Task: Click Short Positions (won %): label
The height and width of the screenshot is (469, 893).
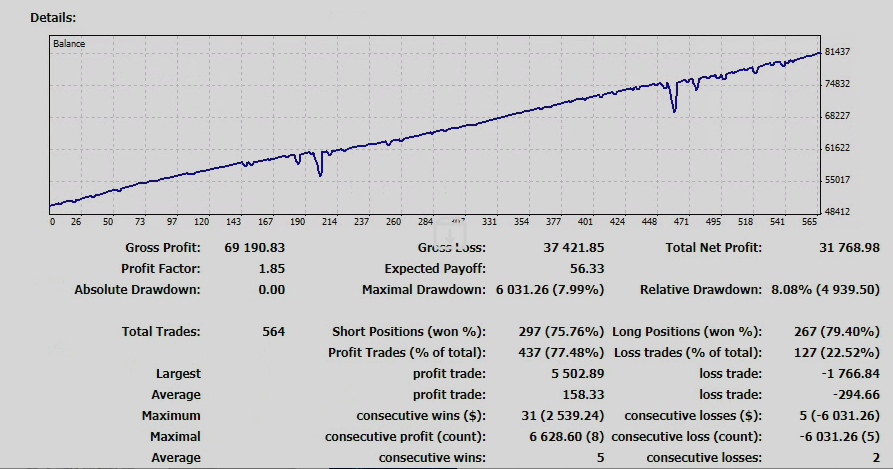Action: tap(409, 332)
